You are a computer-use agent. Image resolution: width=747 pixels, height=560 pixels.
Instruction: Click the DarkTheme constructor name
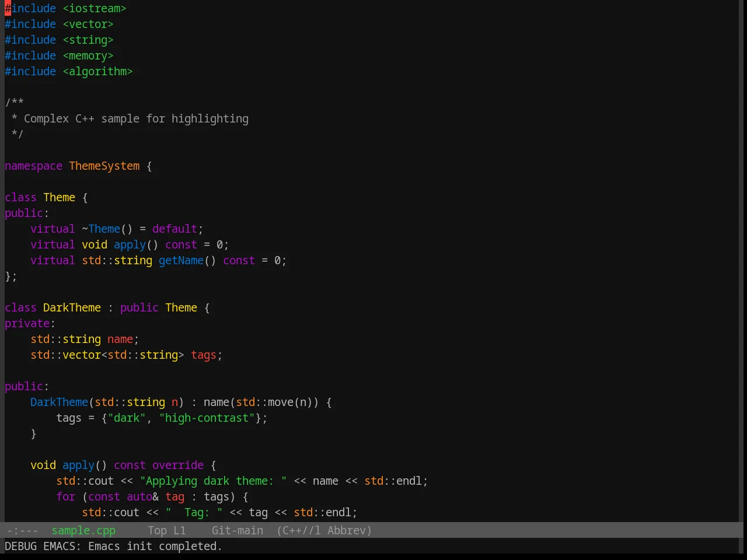[x=59, y=402]
